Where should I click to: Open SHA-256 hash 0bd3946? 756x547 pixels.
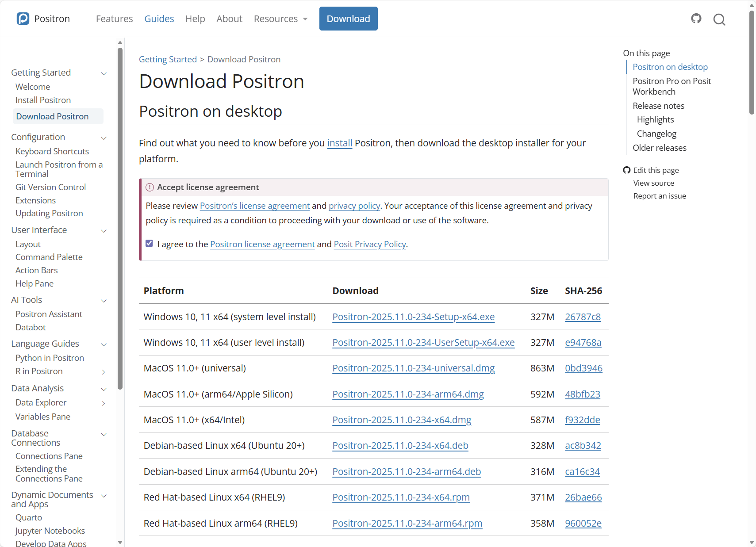[x=583, y=368]
